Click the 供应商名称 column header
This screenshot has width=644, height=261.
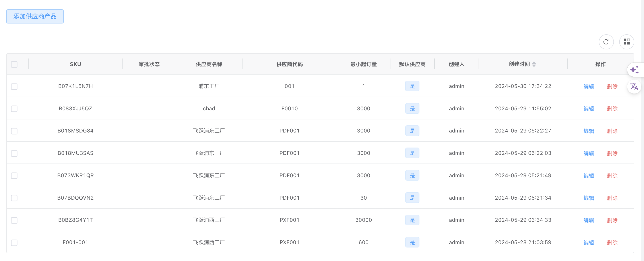(x=209, y=64)
